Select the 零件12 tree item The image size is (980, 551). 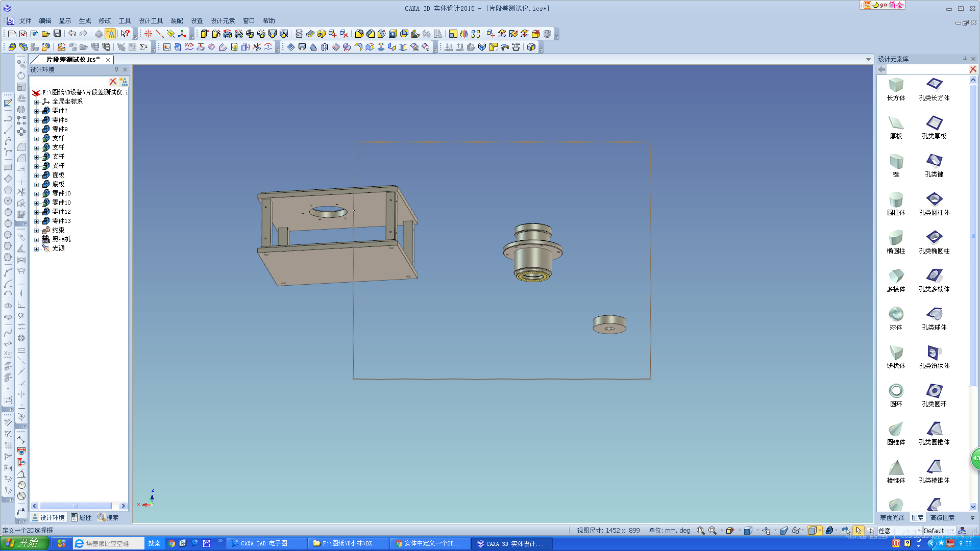point(61,212)
